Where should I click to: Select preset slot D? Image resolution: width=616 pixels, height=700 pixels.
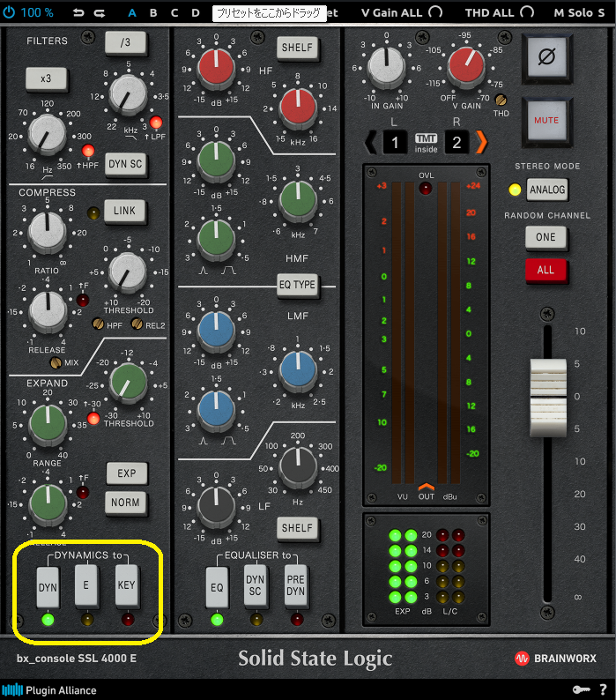pos(196,12)
